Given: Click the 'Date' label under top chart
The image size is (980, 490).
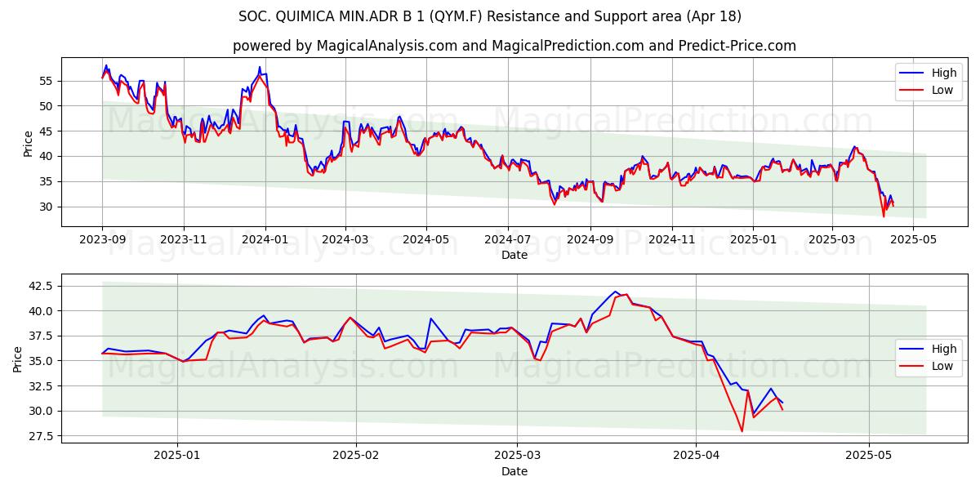Looking at the screenshot, I should (x=514, y=256).
